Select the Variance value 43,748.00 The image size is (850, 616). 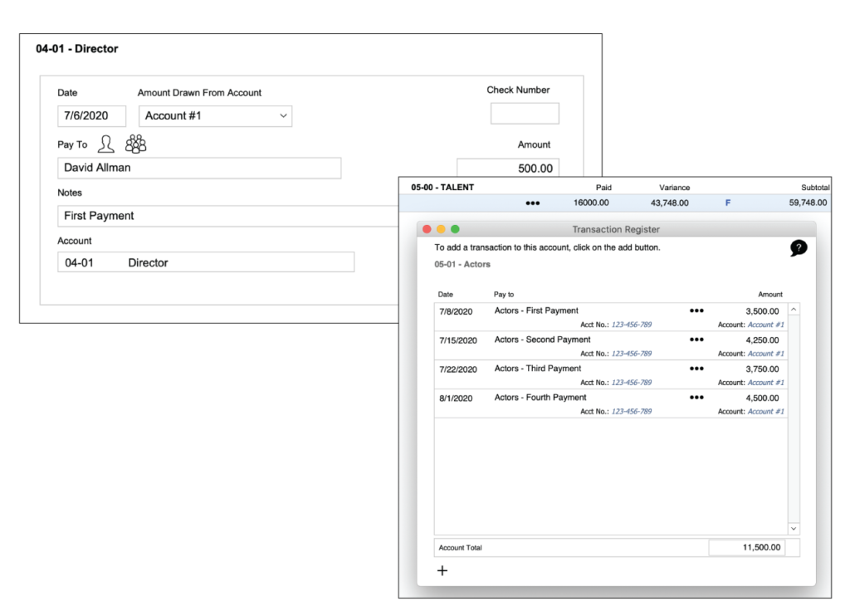pyautogui.click(x=670, y=203)
